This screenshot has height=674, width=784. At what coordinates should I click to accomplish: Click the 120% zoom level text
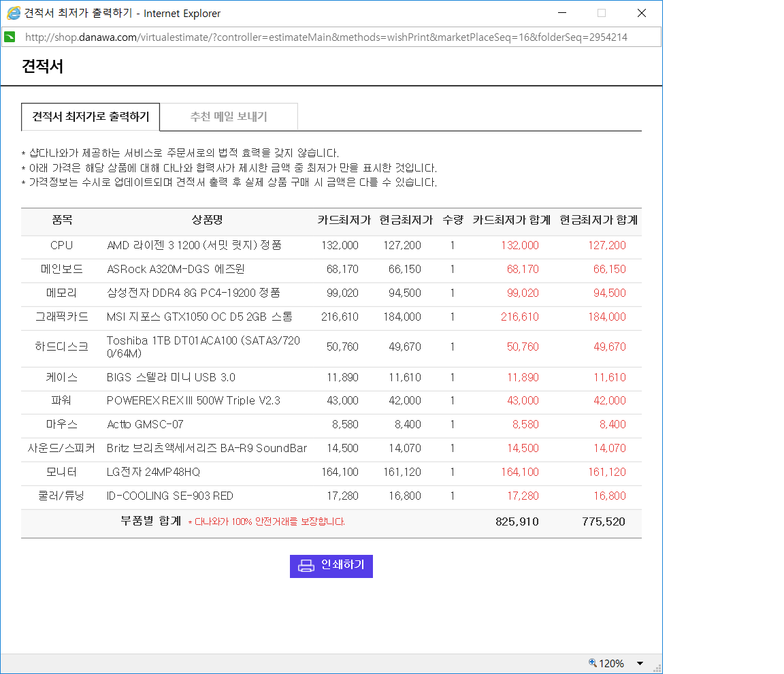(x=611, y=664)
